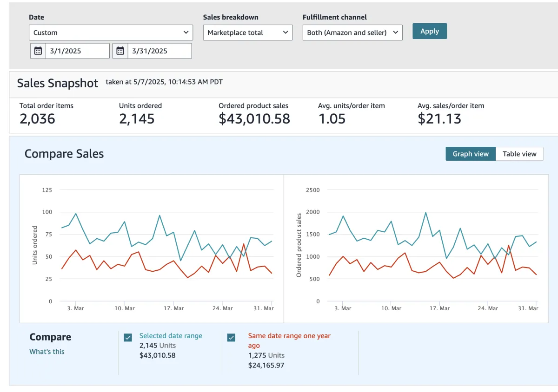Switch to Table view

(519, 154)
